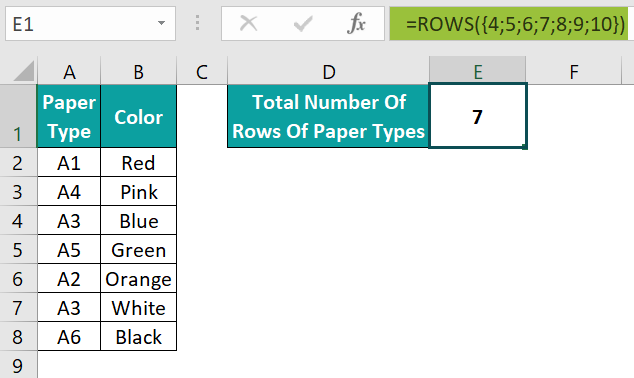The image size is (634, 378).
Task: Click the 'White' cell
Action: [x=139, y=307]
